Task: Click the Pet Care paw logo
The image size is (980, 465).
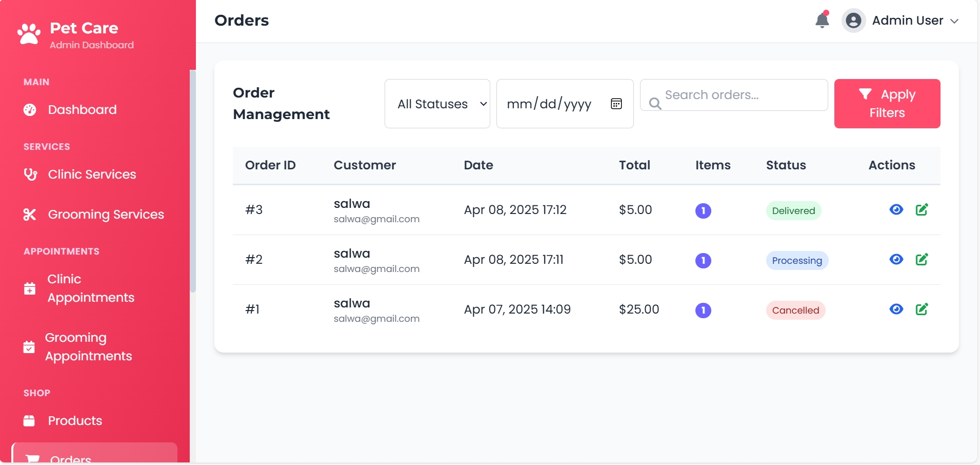Action: (29, 34)
